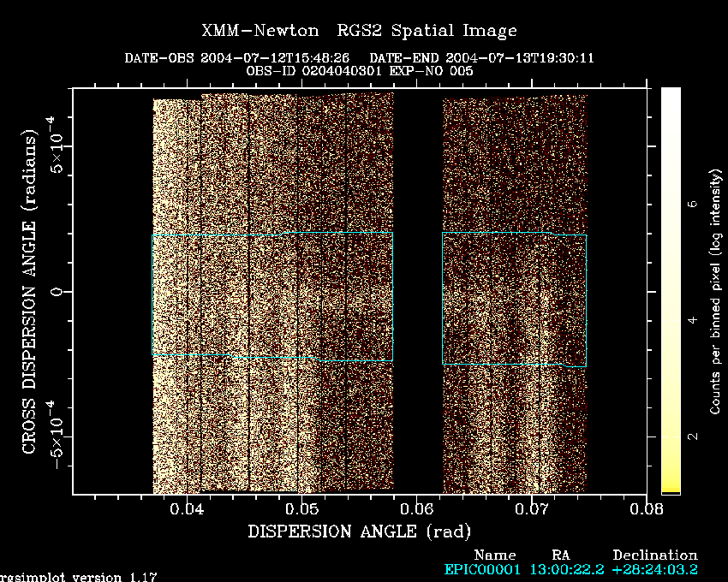
Task: Click inside the right cyan selection region
Action: pyautogui.click(x=514, y=299)
